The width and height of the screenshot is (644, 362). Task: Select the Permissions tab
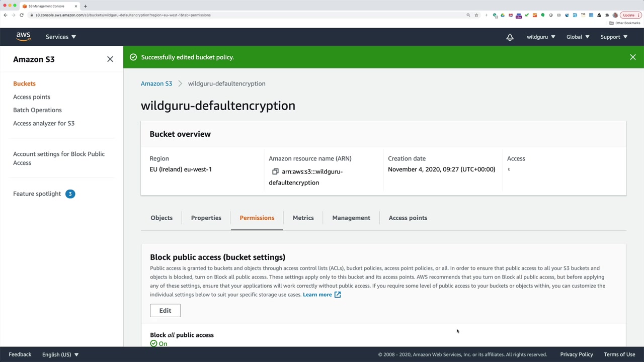click(257, 218)
